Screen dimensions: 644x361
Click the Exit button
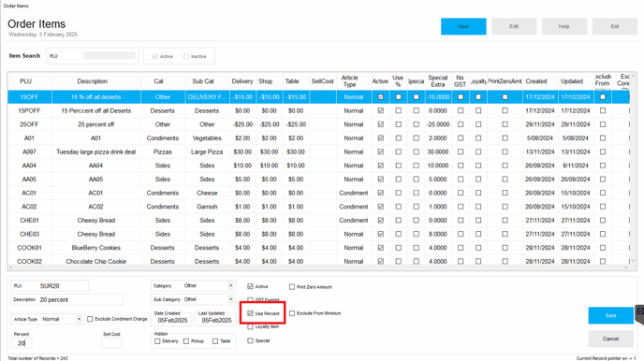point(614,26)
